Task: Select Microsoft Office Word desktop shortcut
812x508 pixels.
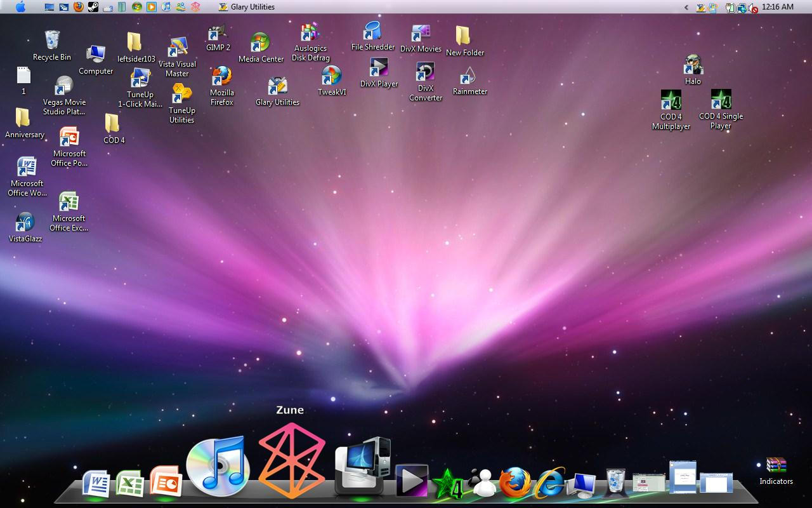Action: click(x=27, y=177)
